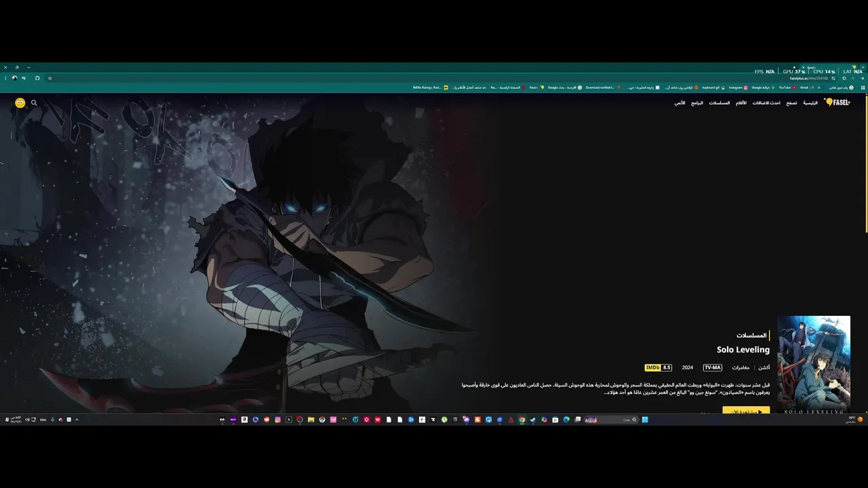Screen dimensions: 868x488
Task: Click the IMDb 8.5 rating badge
Action: (x=658, y=367)
